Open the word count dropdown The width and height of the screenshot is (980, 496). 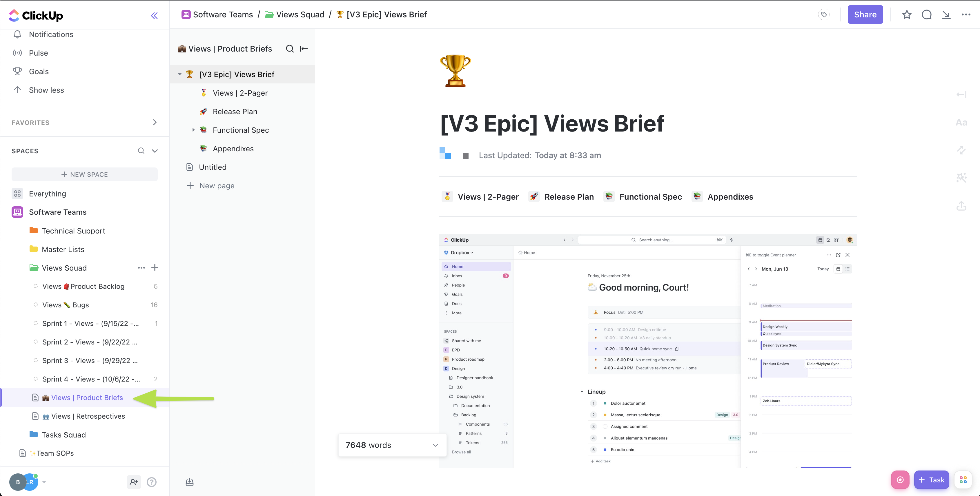point(435,445)
